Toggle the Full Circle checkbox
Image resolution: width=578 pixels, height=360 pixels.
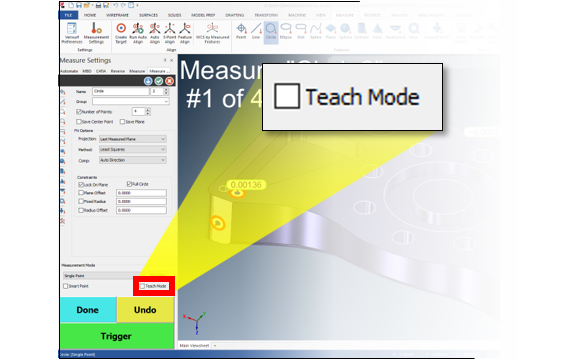point(129,184)
